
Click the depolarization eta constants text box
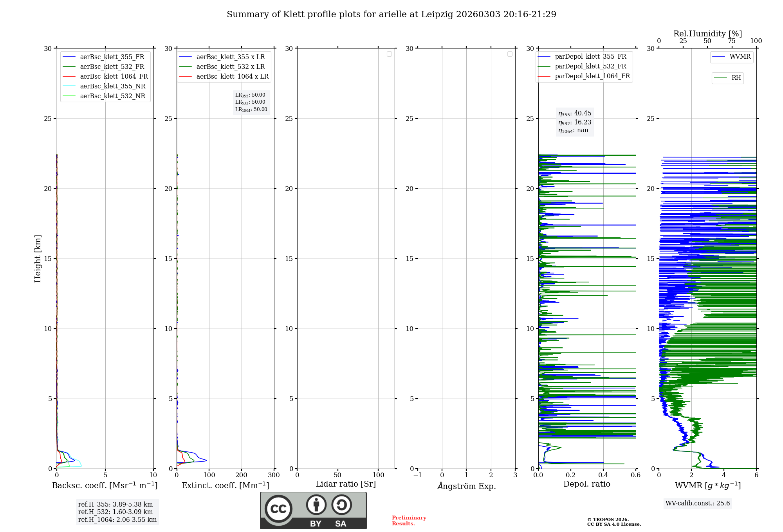tap(575, 122)
